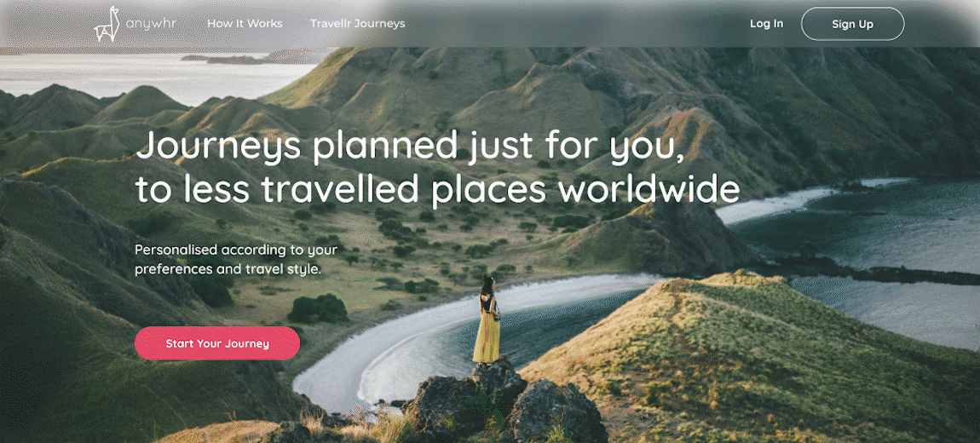Click the woman in the yellow dress
Image resolution: width=980 pixels, height=443 pixels.
click(x=487, y=320)
